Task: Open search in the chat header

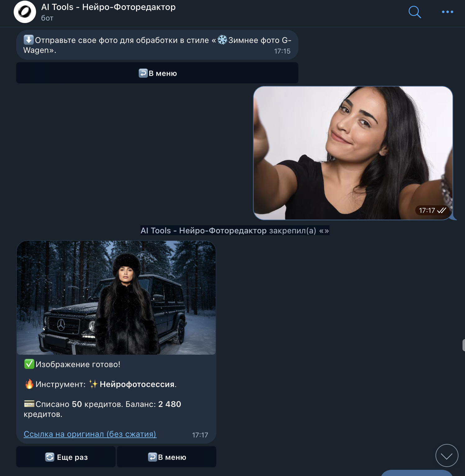Action: (415, 12)
